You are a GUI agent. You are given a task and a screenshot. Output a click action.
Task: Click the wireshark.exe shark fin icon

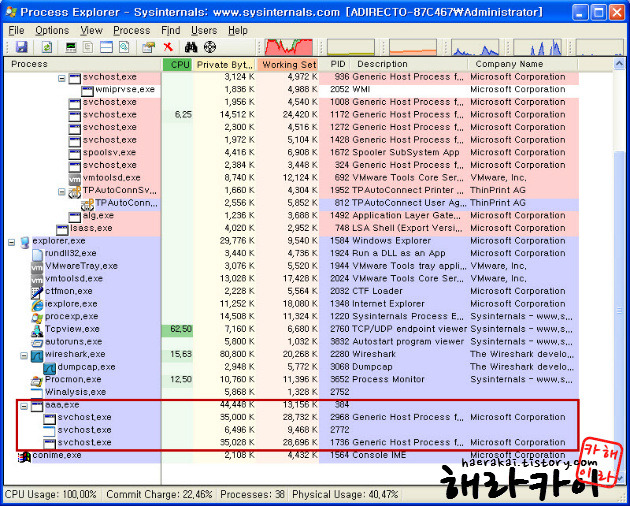click(x=37, y=356)
